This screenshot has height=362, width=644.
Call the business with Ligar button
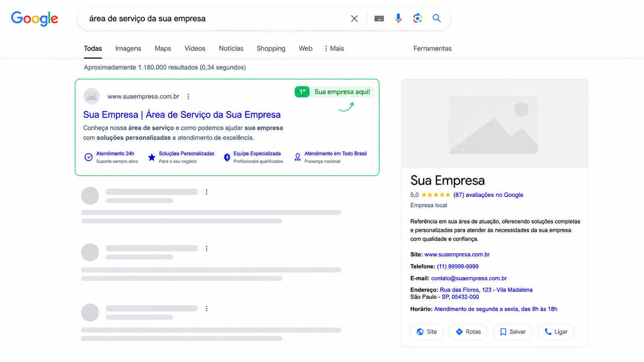click(x=556, y=332)
